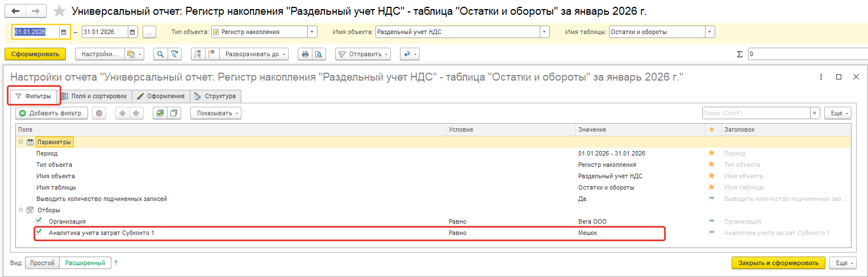Click the Добавить фильтр button
This screenshot has height=277, width=868.
[52, 113]
